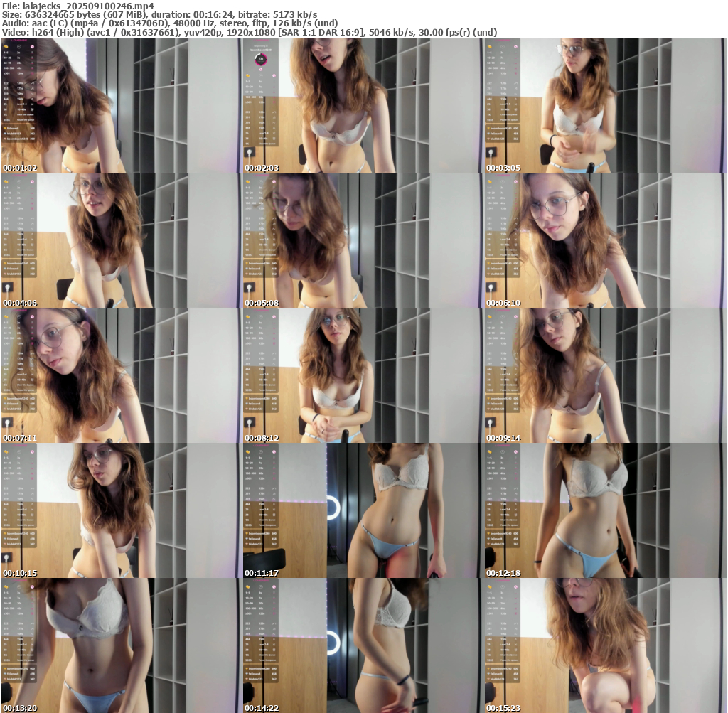Viewport: 728px width, 713px height.
Task: Open the frame marked 00:10:15
Action: [122, 510]
